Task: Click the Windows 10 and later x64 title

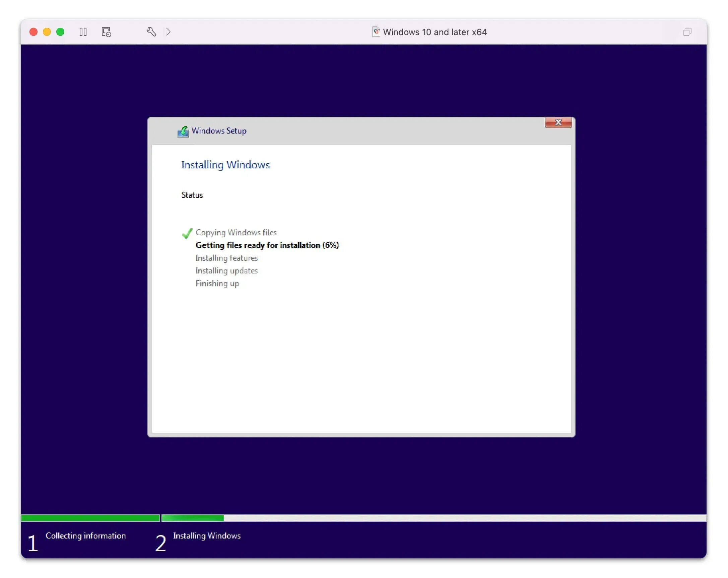Action: coord(435,32)
